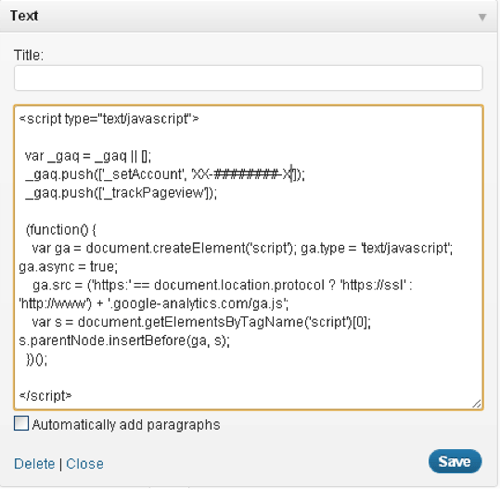Click the 'Text' widget header title
The height and width of the screenshot is (489, 500).
point(24,16)
